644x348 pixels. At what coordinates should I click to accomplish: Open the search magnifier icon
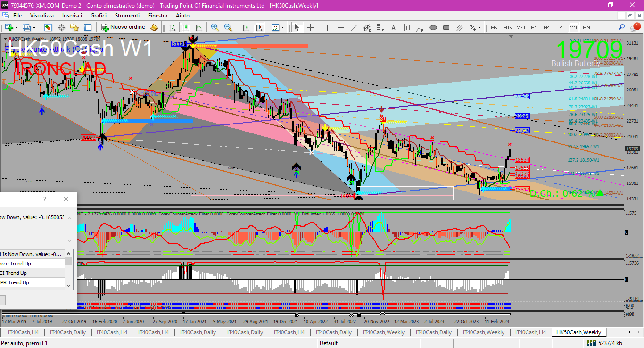pyautogui.click(x=622, y=27)
